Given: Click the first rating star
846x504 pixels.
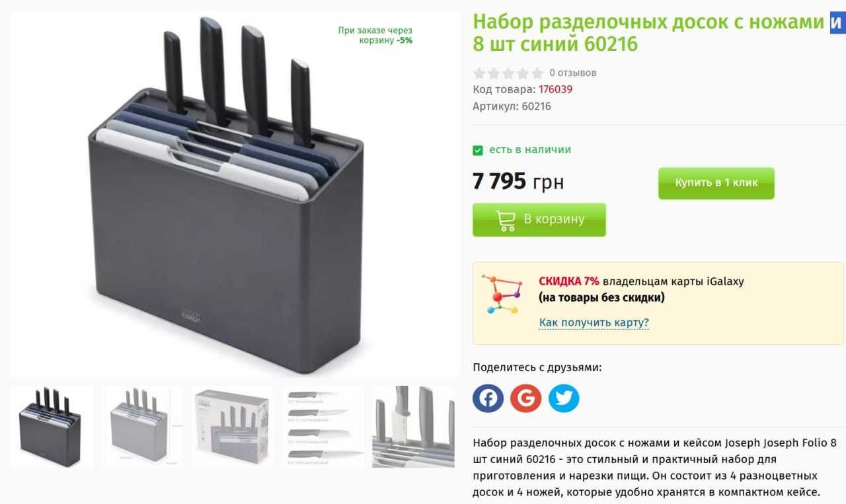Looking at the screenshot, I should point(479,73).
